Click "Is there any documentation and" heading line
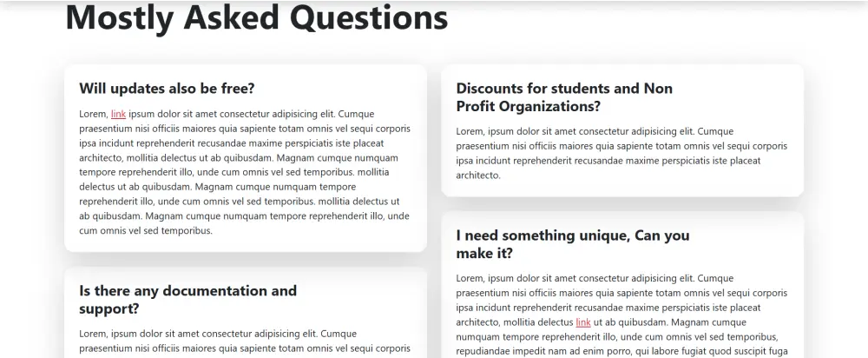Viewport: 868px width, 358px height. click(187, 291)
